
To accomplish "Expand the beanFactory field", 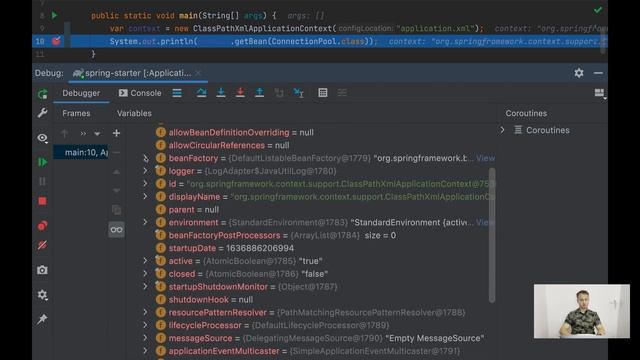I will point(145,158).
